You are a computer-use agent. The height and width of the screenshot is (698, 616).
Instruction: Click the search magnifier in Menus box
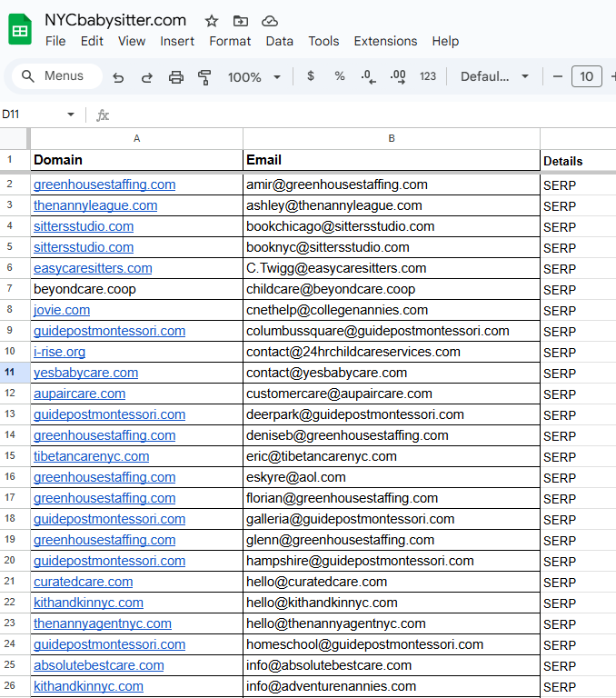(27, 76)
